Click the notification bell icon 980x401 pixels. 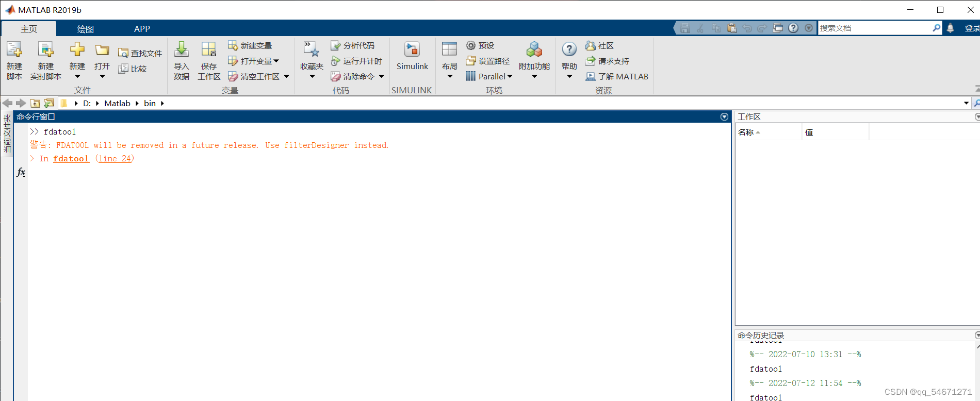951,28
